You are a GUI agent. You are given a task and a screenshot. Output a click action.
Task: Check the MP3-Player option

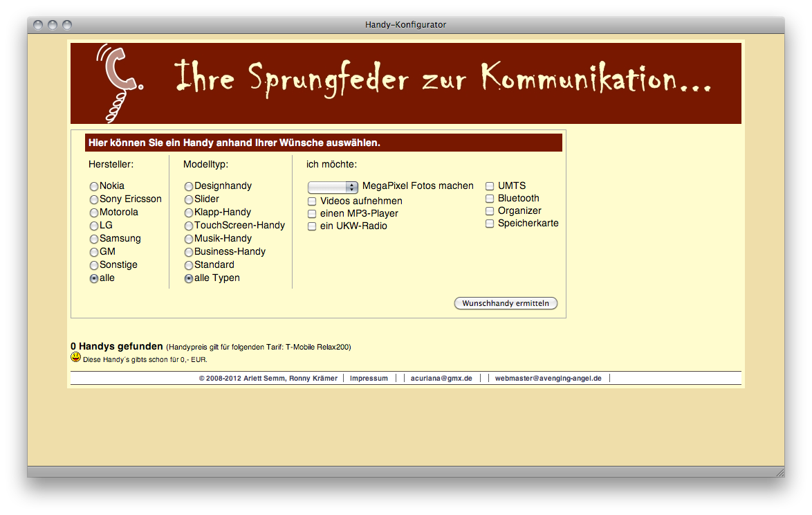312,214
